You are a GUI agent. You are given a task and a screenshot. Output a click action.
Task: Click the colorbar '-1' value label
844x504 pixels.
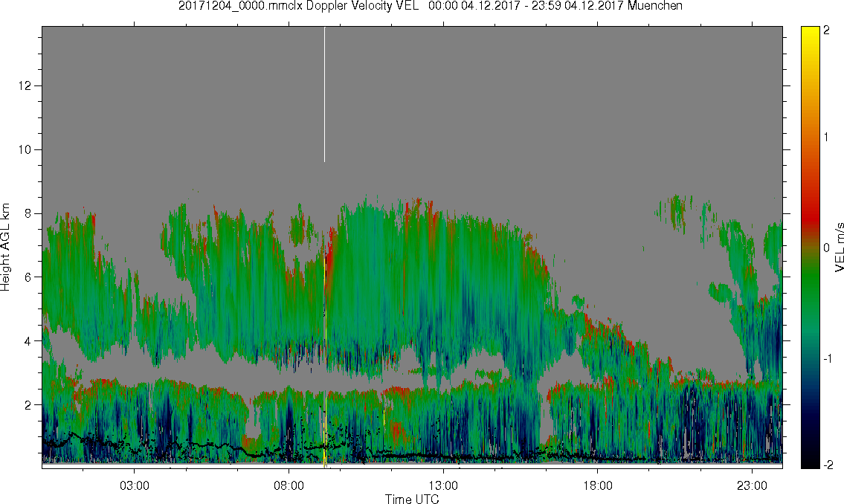pyautogui.click(x=828, y=358)
